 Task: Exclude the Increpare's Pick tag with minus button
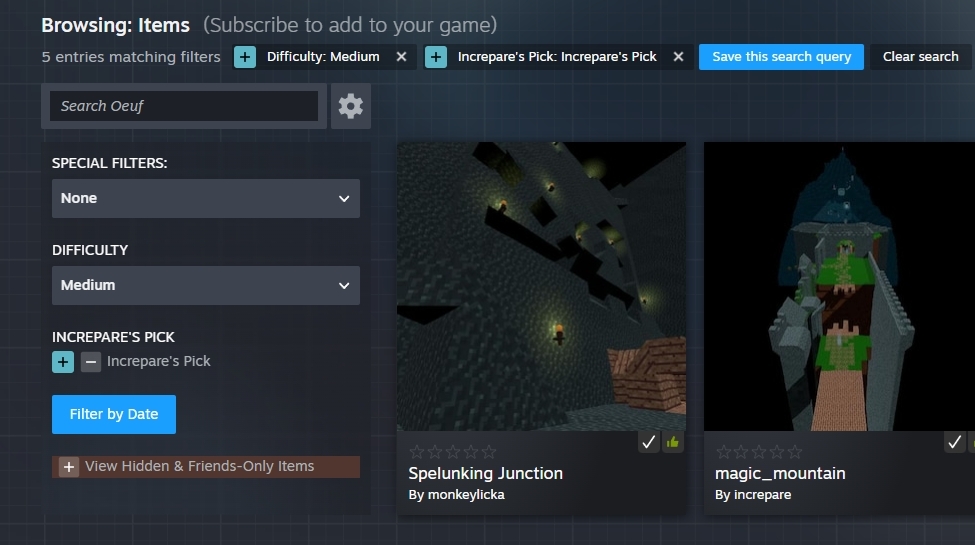tap(91, 361)
